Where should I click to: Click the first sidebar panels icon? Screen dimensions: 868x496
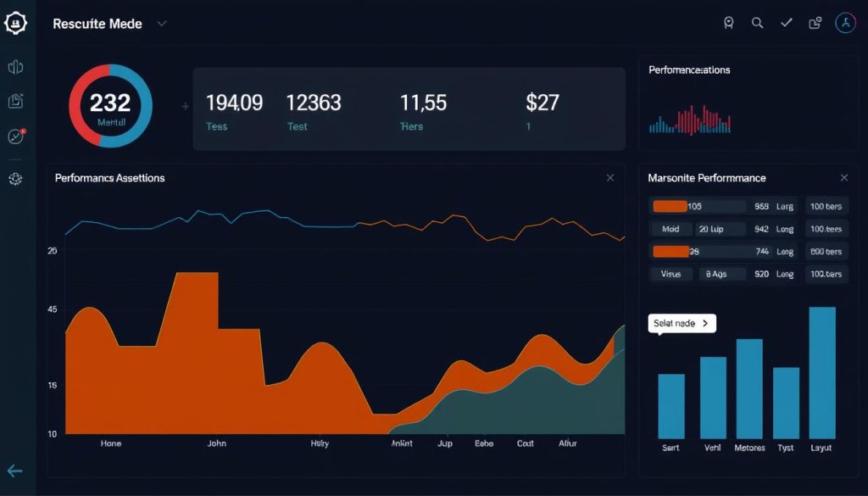(x=15, y=68)
